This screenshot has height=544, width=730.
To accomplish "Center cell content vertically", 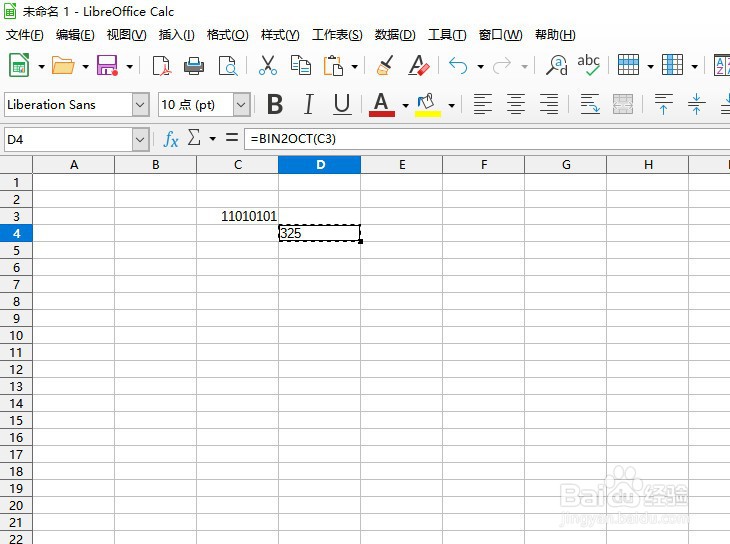I will coord(696,104).
